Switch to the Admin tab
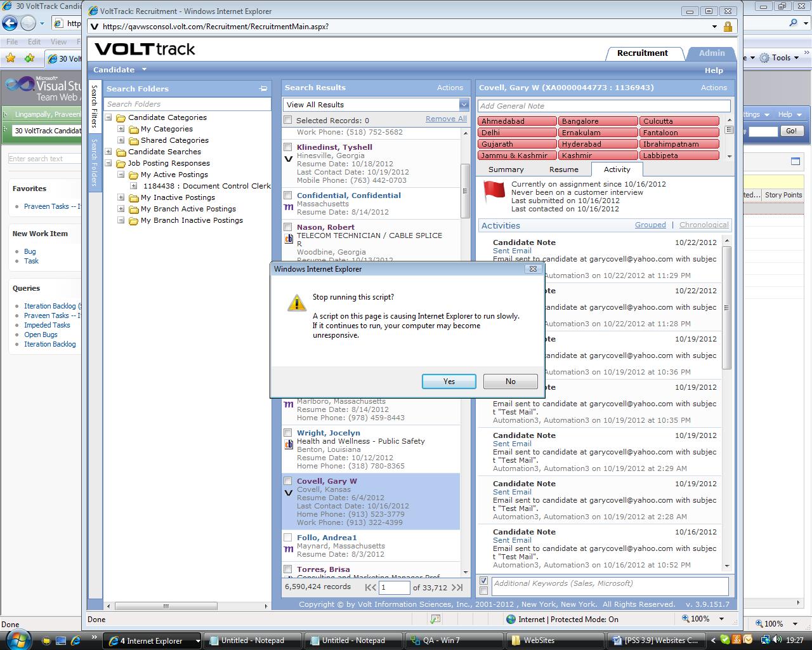 712,53
